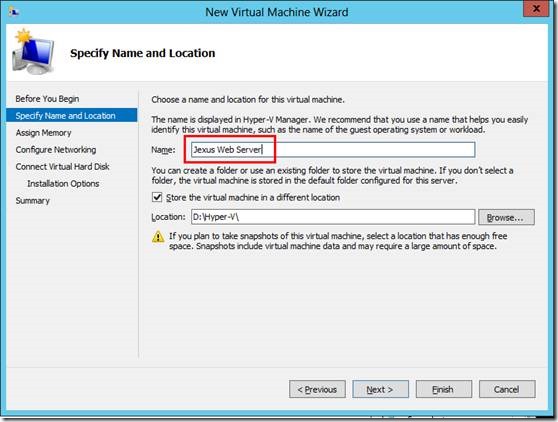
Task: Click the Next button
Action: click(380, 389)
